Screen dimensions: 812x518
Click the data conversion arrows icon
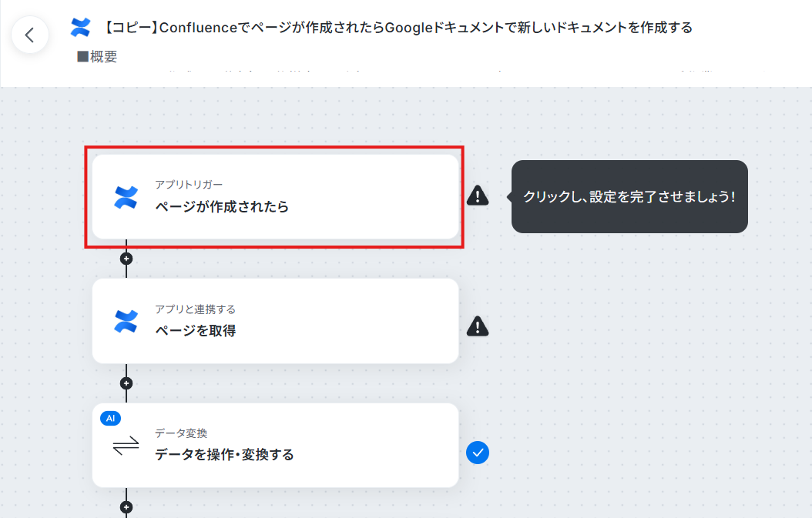pos(126,446)
